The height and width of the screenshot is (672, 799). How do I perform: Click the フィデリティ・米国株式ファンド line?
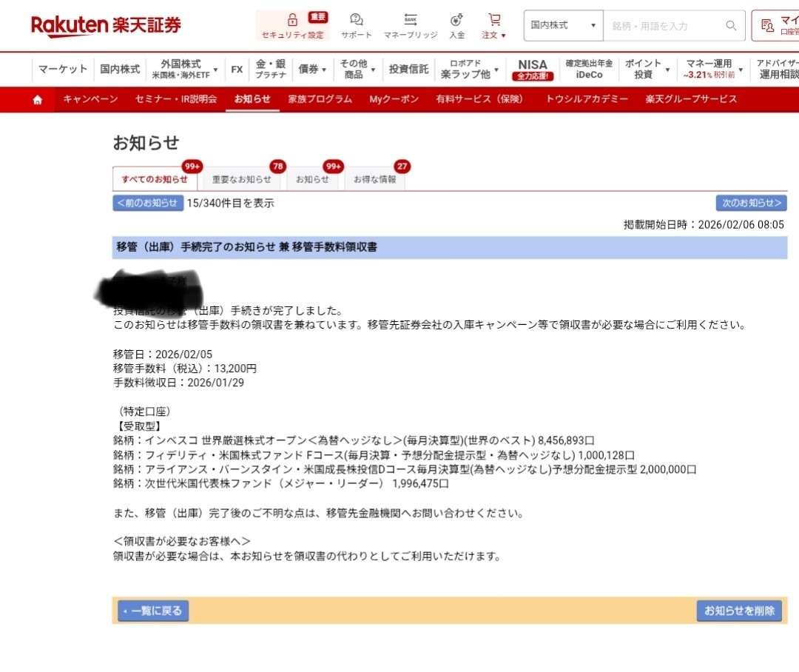[x=374, y=455]
